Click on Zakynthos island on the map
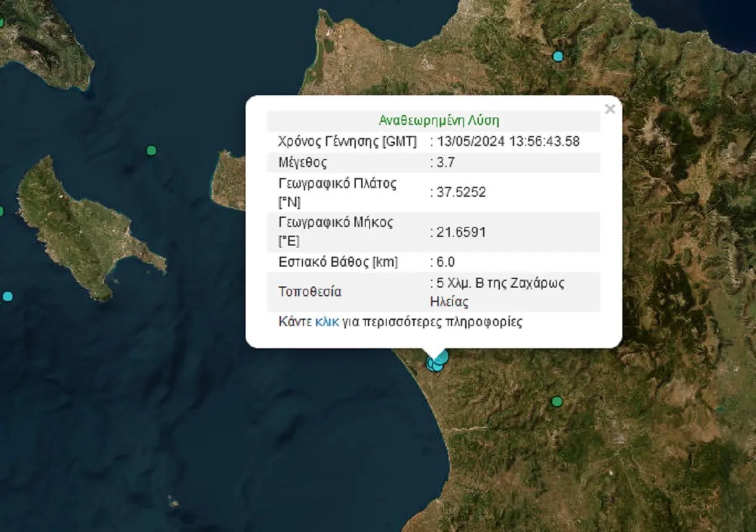This screenshot has height=532, width=756. coord(80,229)
